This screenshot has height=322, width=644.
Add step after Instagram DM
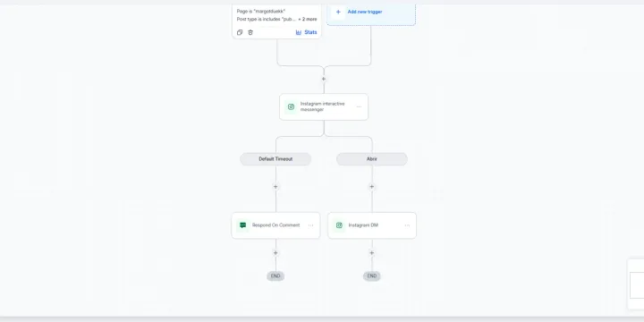[372, 253]
